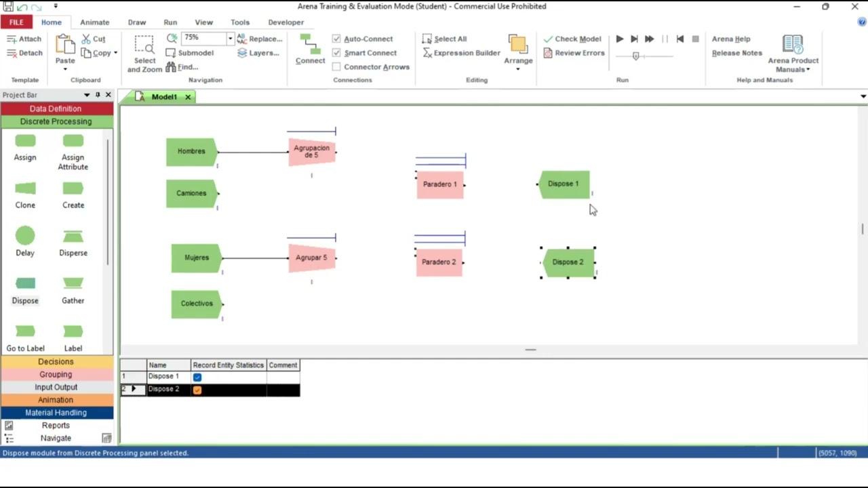Step the simulation forward

pyautogui.click(x=634, y=39)
